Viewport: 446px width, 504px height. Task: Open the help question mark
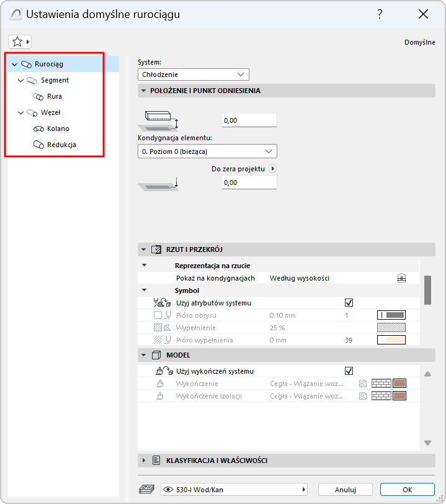coord(380,14)
